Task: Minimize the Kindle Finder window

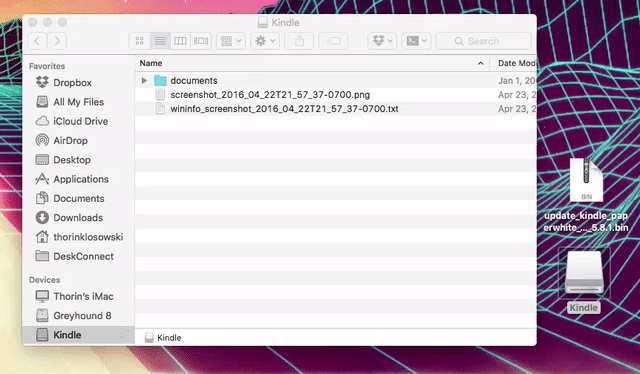Action: [x=48, y=22]
